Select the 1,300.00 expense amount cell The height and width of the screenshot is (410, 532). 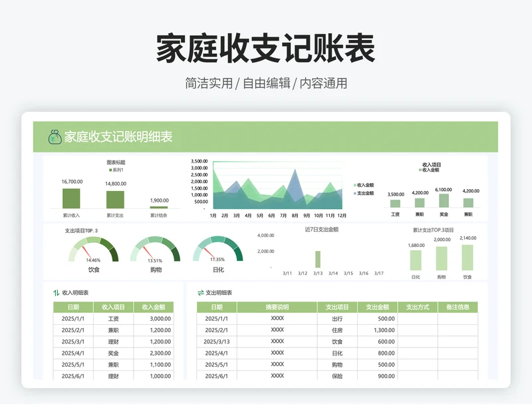(377, 330)
